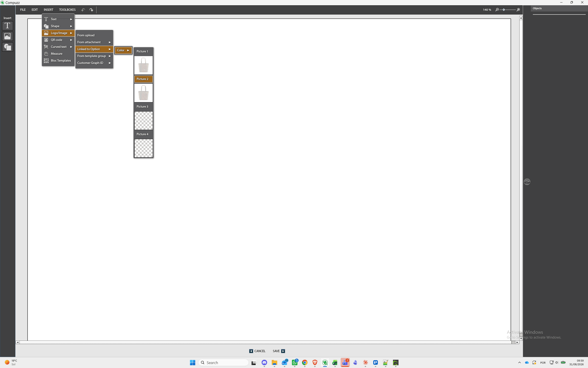
Task: Open Brave browser from the taskbar
Action: (x=315, y=363)
